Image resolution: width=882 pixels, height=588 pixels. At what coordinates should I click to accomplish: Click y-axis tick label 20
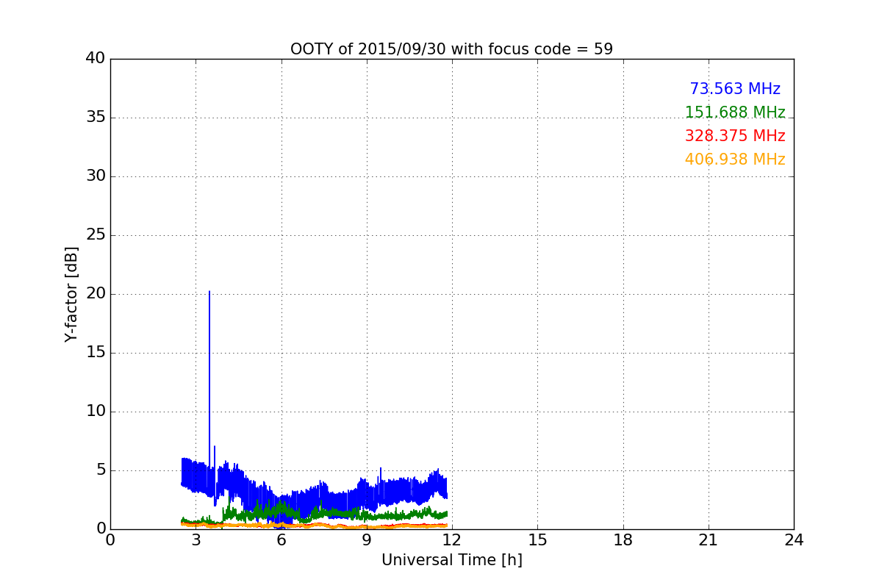click(96, 294)
